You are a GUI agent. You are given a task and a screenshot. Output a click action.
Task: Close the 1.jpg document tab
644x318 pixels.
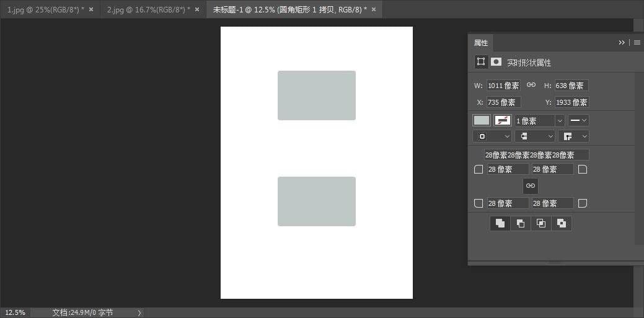(x=91, y=9)
